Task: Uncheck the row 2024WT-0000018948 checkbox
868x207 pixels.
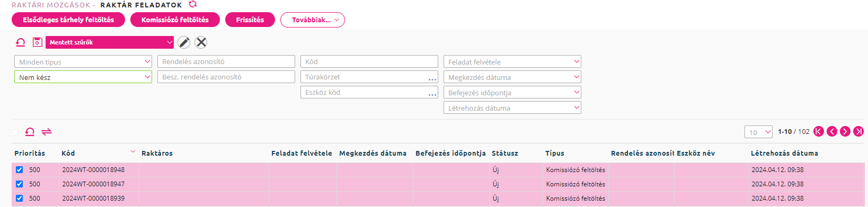Action: [20, 170]
